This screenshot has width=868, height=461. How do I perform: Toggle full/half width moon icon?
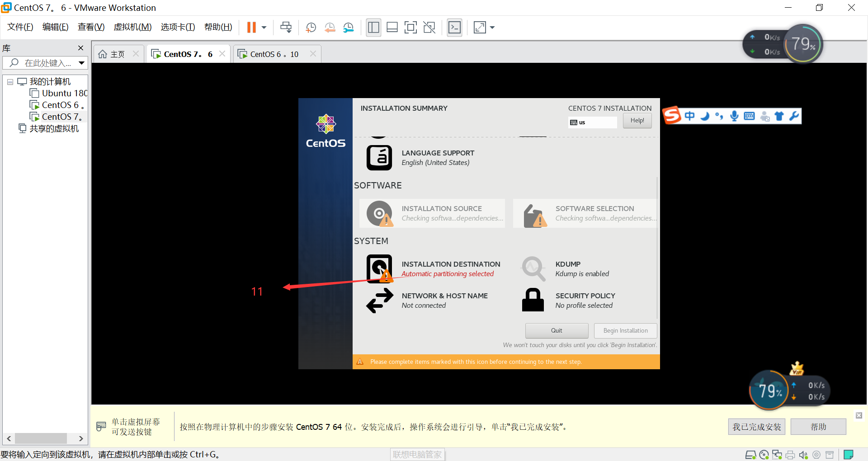point(705,116)
